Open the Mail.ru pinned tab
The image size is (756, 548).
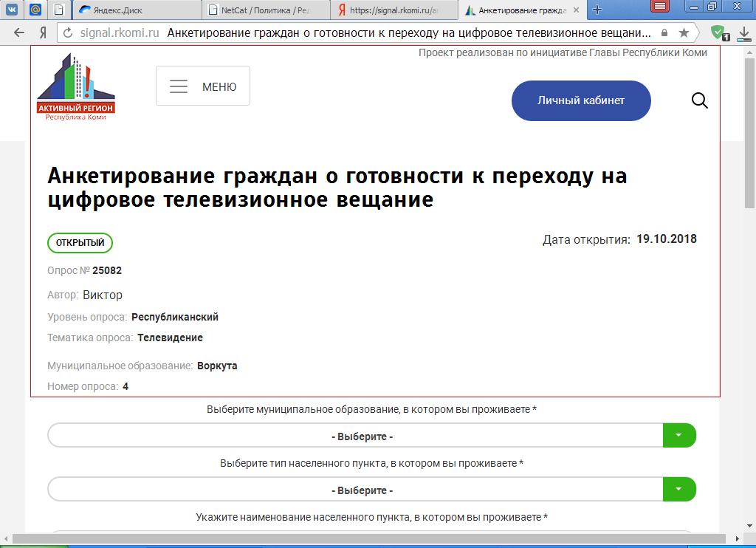click(x=35, y=10)
